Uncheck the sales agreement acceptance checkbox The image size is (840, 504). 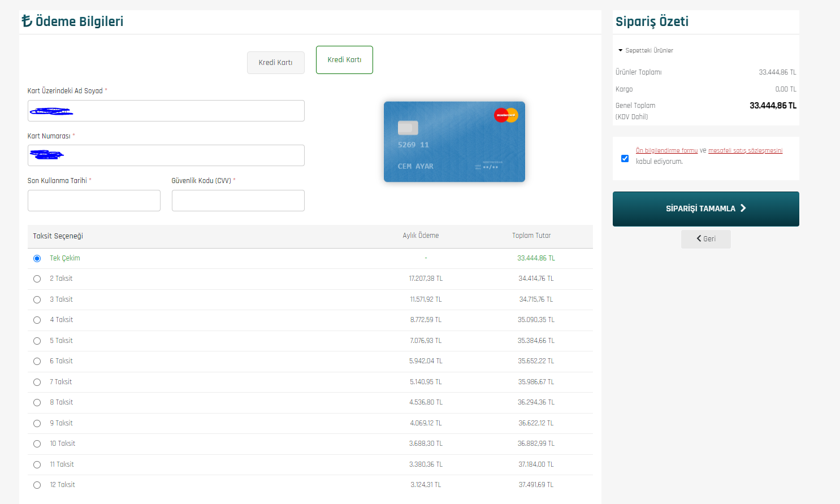click(x=625, y=158)
